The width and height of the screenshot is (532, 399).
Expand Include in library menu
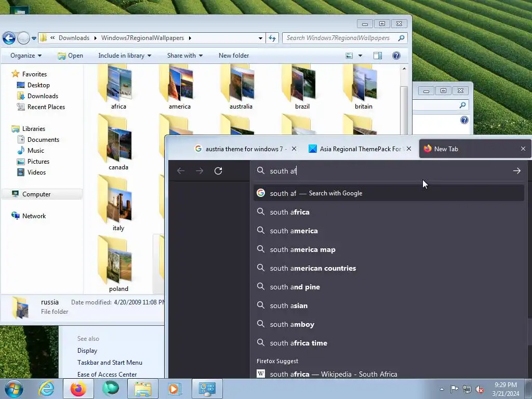coord(125,56)
